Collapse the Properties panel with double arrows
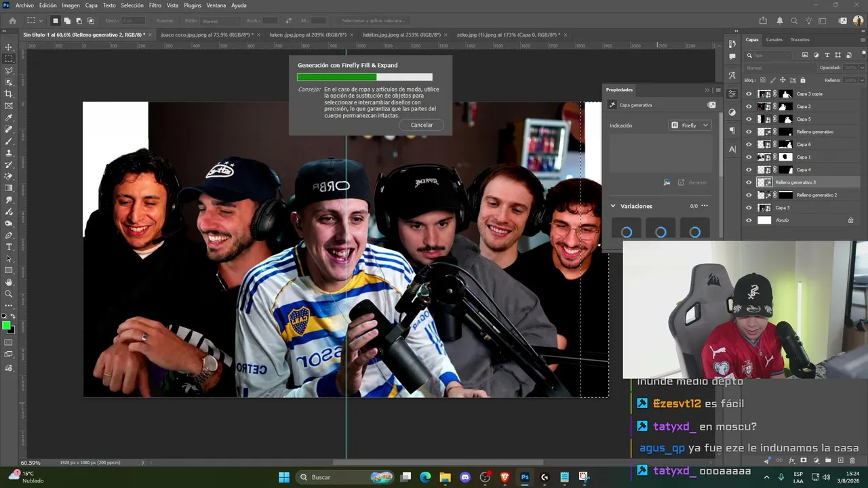Viewport: 868px width, 488px height. [x=707, y=89]
